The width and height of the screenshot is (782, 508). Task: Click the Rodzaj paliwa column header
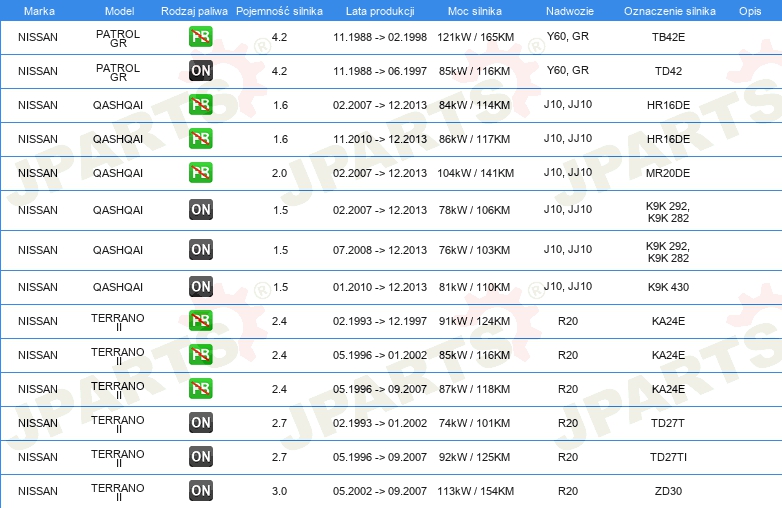click(194, 11)
